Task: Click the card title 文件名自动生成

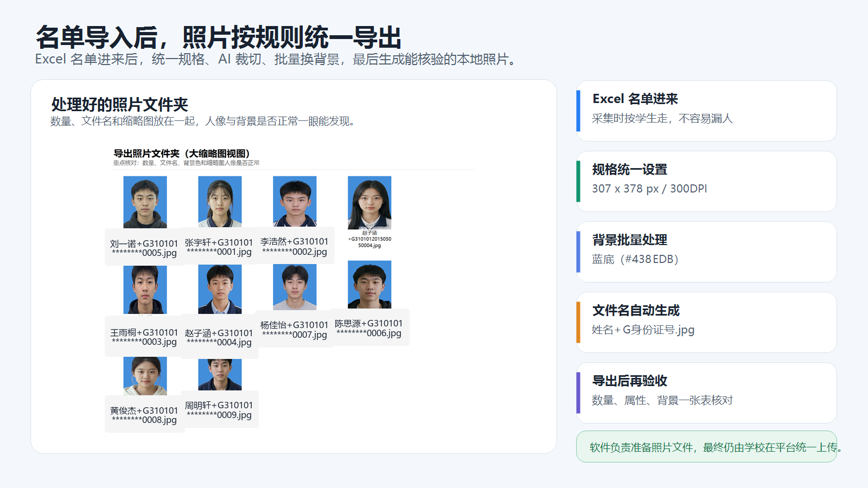Action: click(x=636, y=310)
